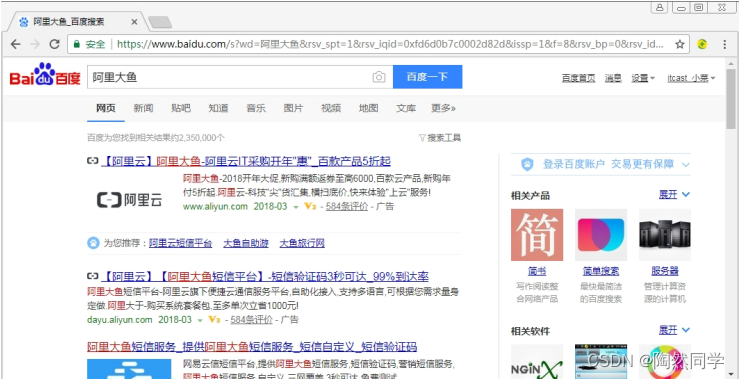Switch to the 新闻 tab

coord(143,108)
